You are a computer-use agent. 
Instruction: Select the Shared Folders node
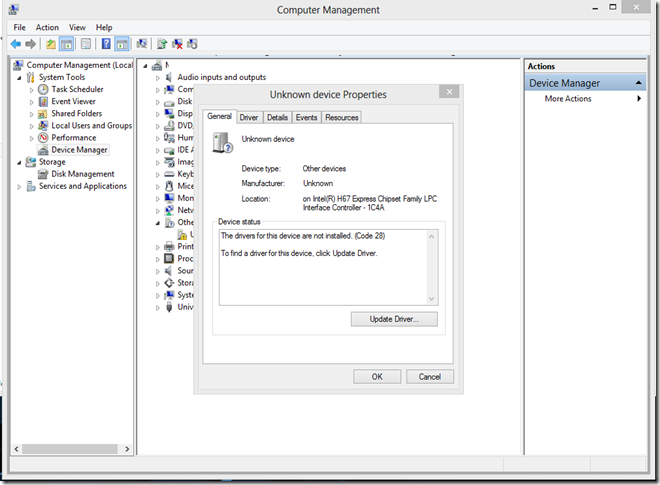tap(76, 113)
